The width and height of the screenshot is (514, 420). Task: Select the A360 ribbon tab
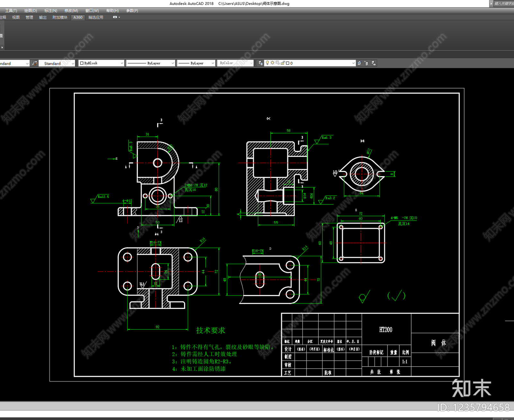coord(78,17)
